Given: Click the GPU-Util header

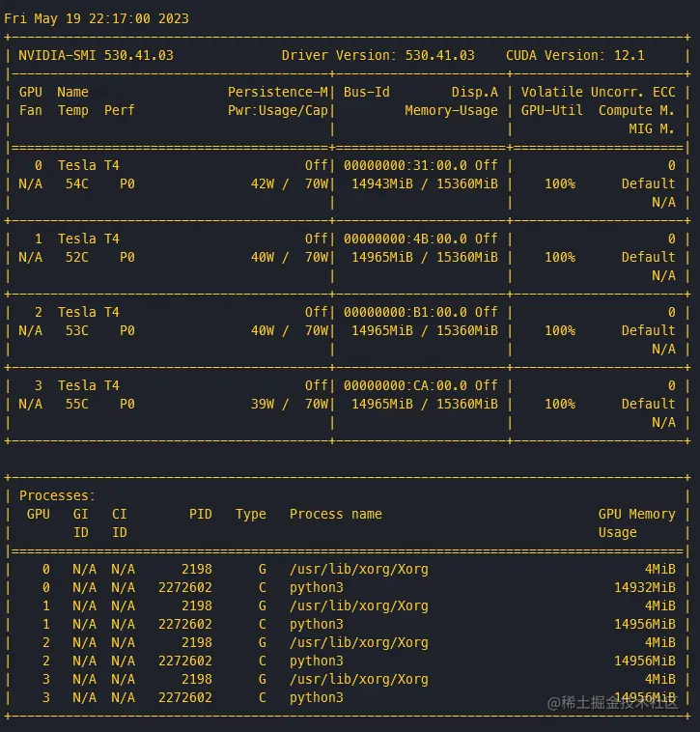Looking at the screenshot, I should (x=552, y=110).
